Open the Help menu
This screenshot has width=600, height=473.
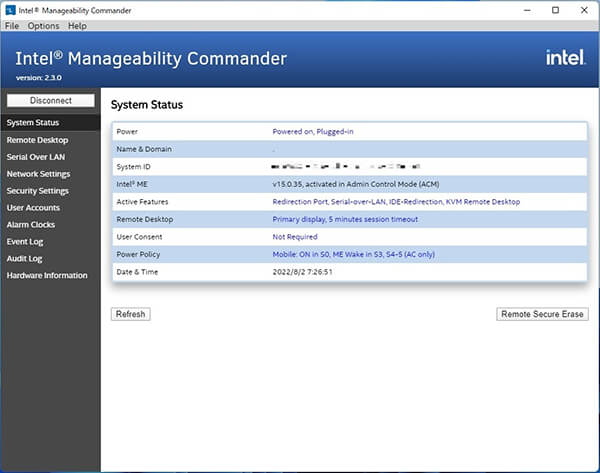click(x=77, y=25)
